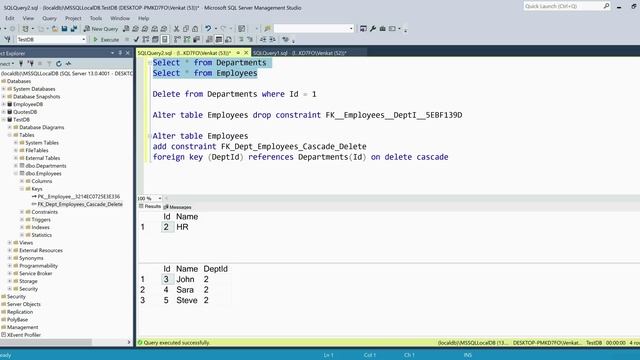Click the Sara cell in Employees results
The width and height of the screenshot is (640, 360).
coord(185,290)
